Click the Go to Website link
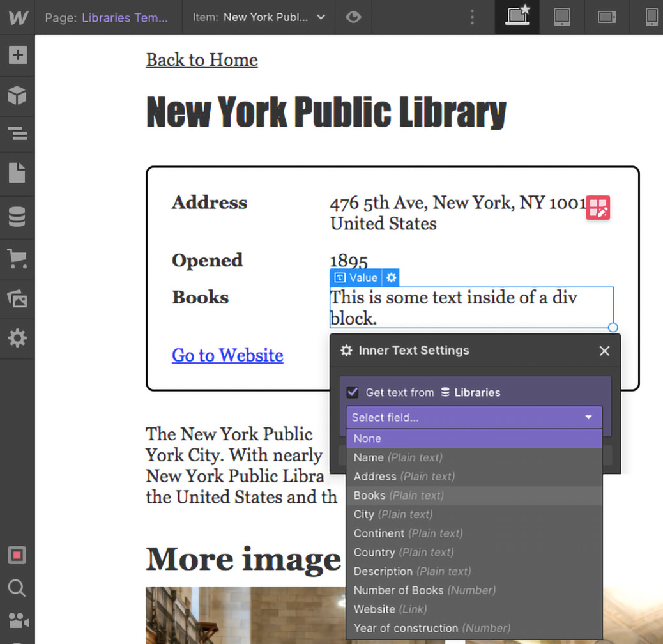This screenshot has width=663, height=644. click(227, 355)
